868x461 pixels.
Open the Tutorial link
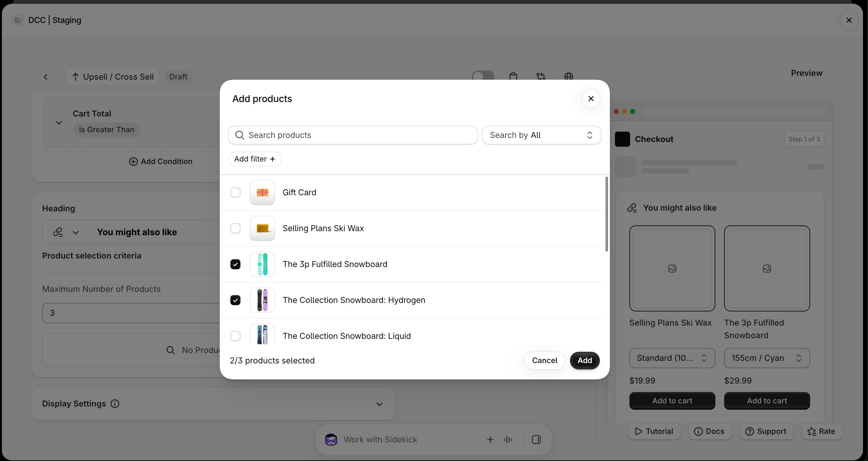tap(654, 431)
